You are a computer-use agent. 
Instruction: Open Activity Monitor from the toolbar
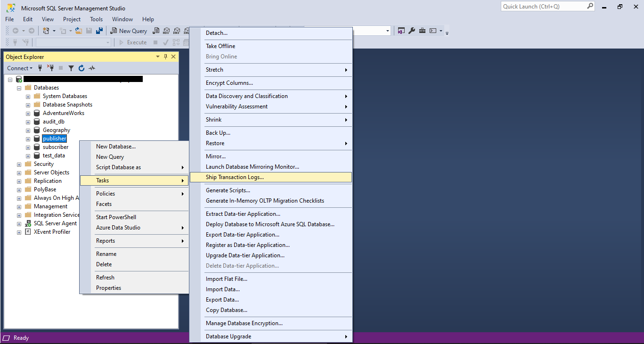(x=92, y=68)
